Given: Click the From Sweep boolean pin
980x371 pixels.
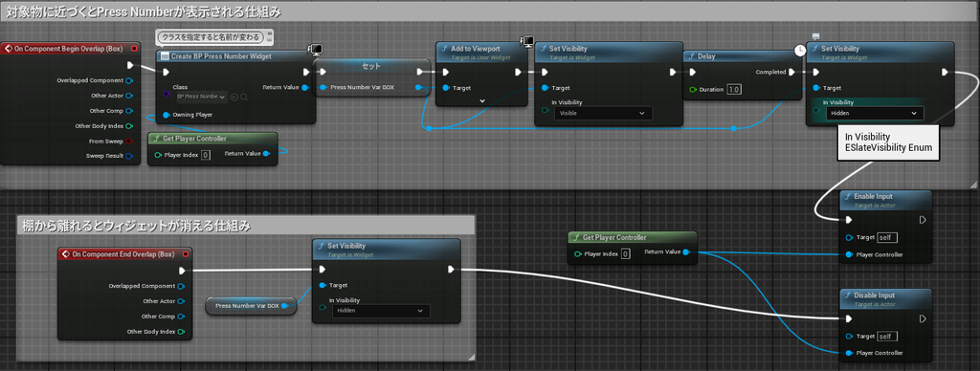Looking at the screenshot, I should point(129,142).
